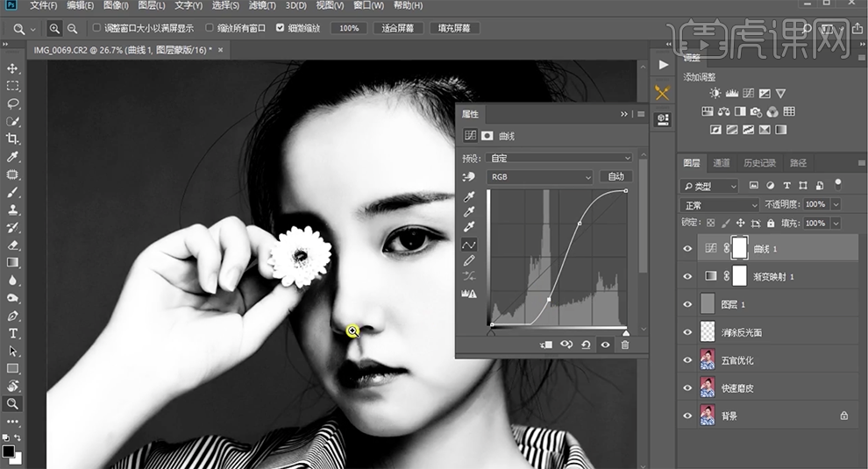This screenshot has width=868, height=469.
Task: Open the RGB channel dropdown
Action: (540, 176)
